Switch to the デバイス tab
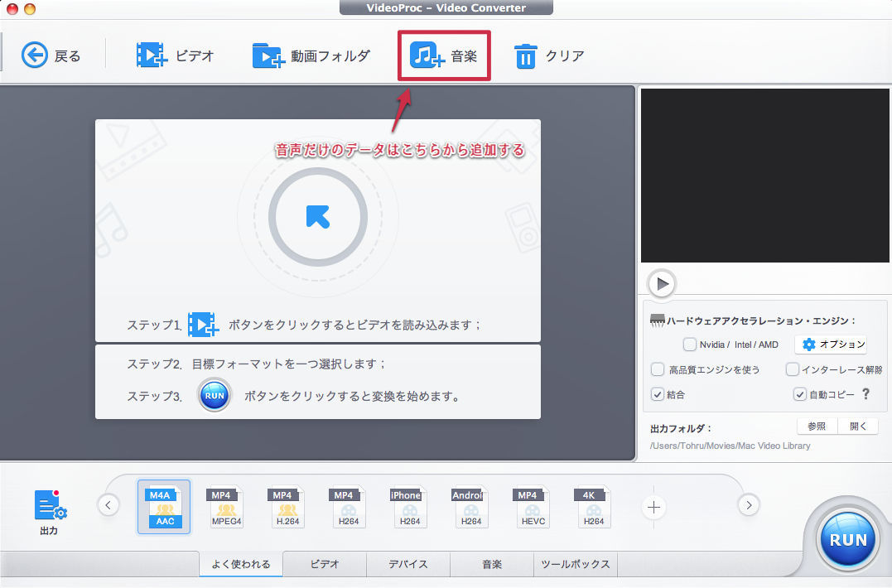 point(407,563)
